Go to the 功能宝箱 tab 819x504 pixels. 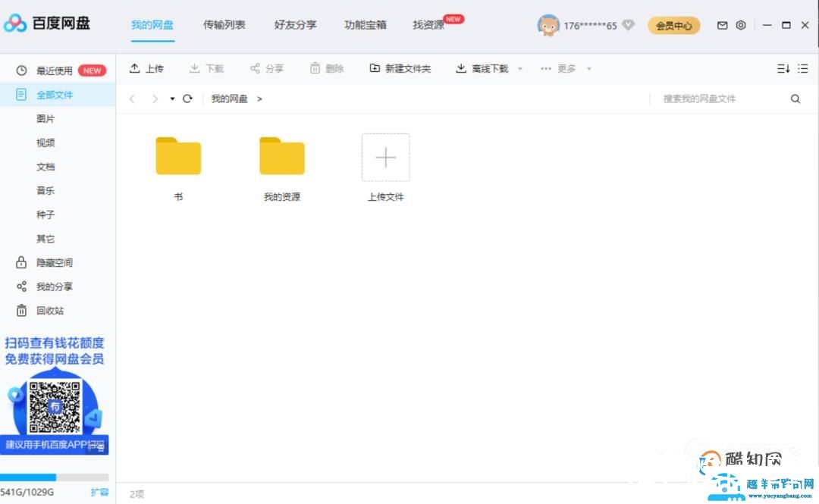[x=365, y=24]
